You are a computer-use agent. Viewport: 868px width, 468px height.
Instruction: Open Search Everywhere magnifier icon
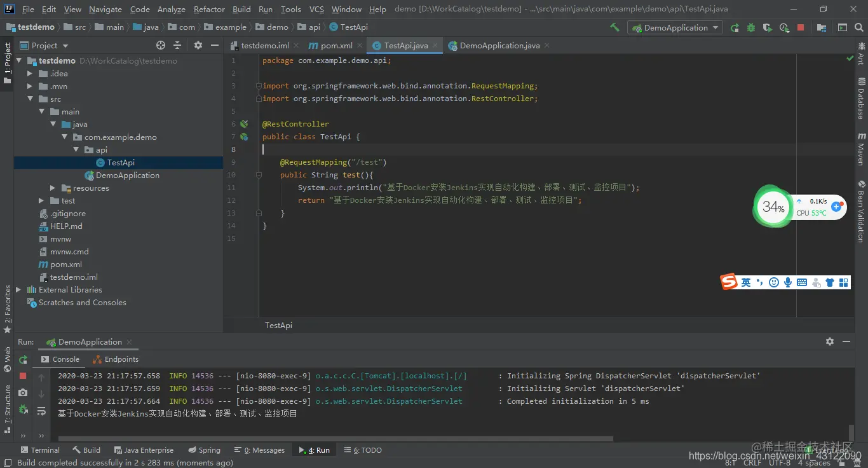click(x=859, y=27)
